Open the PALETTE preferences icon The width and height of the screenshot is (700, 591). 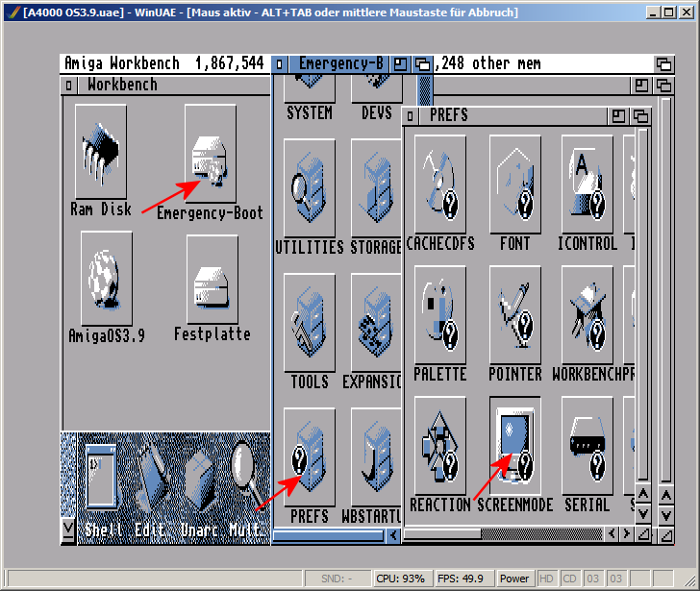point(440,315)
